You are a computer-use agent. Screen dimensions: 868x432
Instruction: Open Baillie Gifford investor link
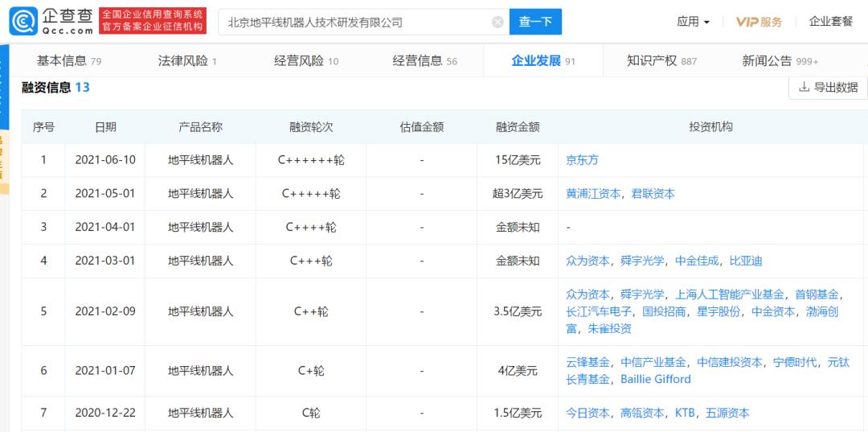tap(656, 380)
